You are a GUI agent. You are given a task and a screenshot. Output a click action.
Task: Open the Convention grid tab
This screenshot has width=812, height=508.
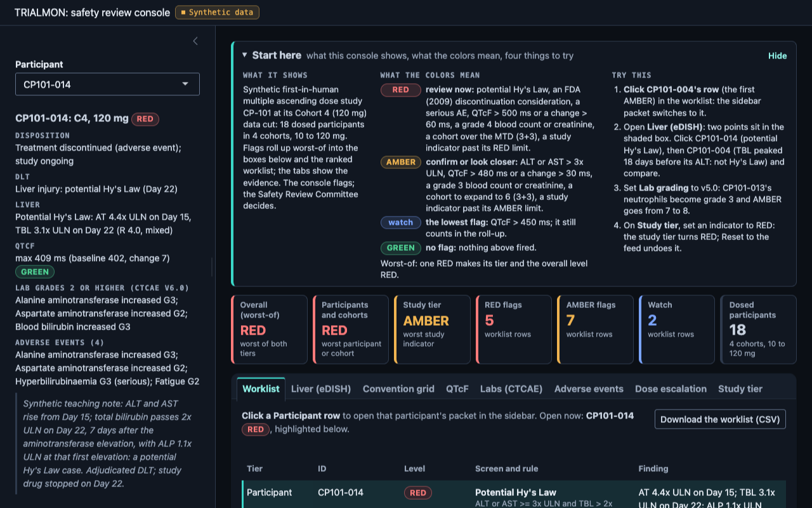click(398, 389)
